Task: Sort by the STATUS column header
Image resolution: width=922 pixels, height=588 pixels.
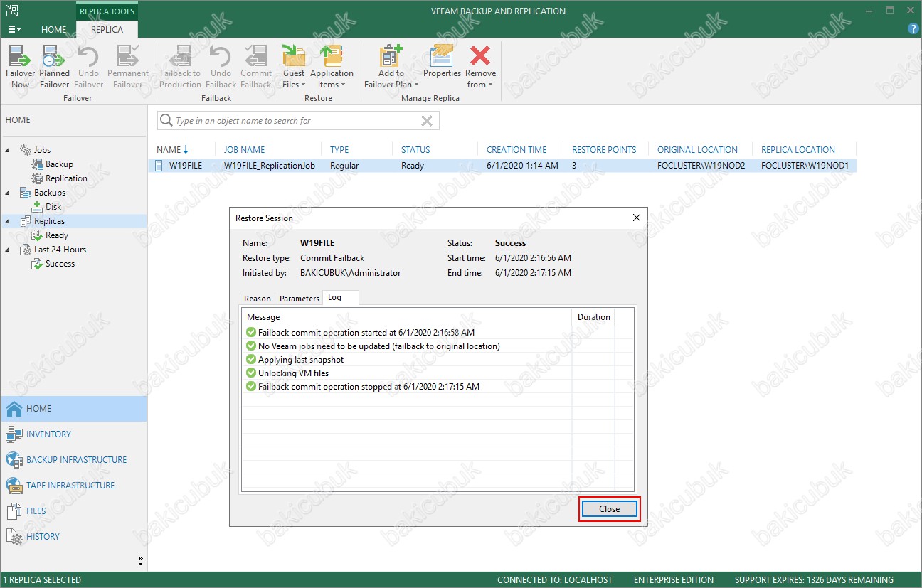Action: 415,149
